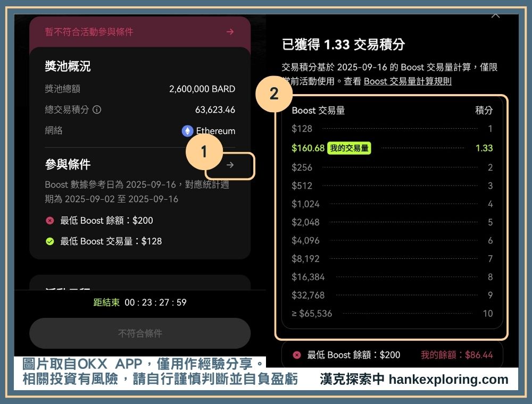Click the 距結束 label
The width and height of the screenshot is (532, 404).
pos(106,302)
